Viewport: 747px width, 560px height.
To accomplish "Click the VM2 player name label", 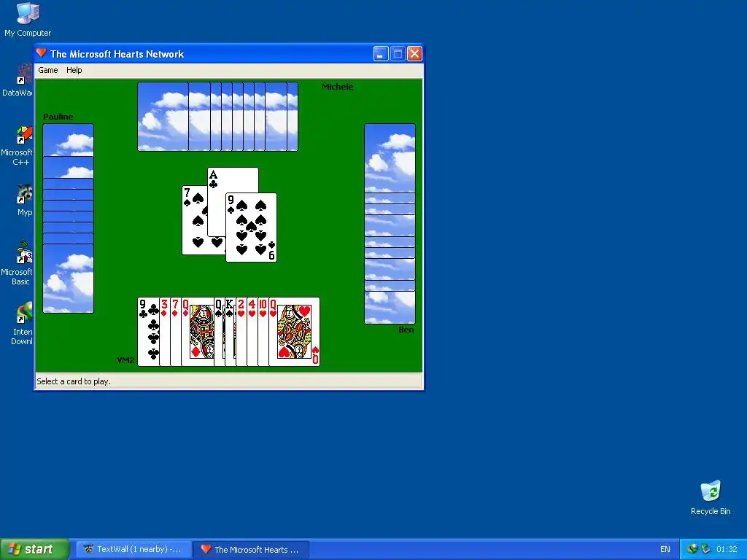I will coord(125,360).
